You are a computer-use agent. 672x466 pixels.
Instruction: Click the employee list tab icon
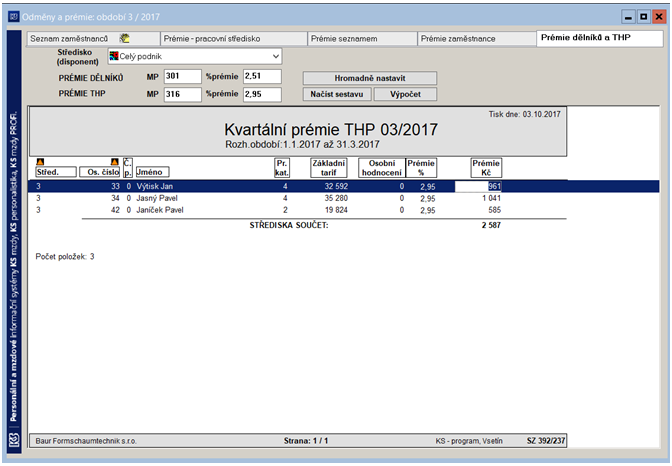coord(124,38)
